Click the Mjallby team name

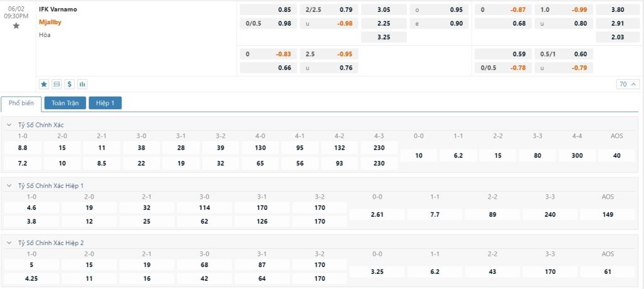click(50, 22)
